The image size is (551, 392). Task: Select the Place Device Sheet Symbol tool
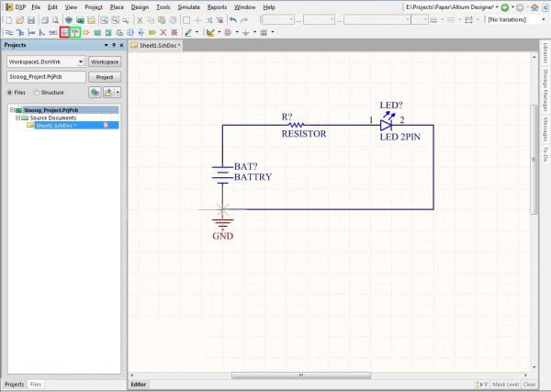coord(119,33)
